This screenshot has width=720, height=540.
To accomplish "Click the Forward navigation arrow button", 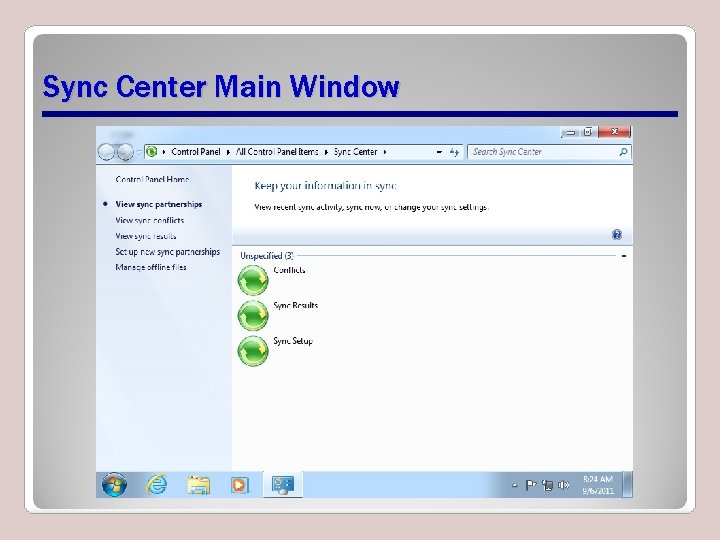I will (125, 152).
